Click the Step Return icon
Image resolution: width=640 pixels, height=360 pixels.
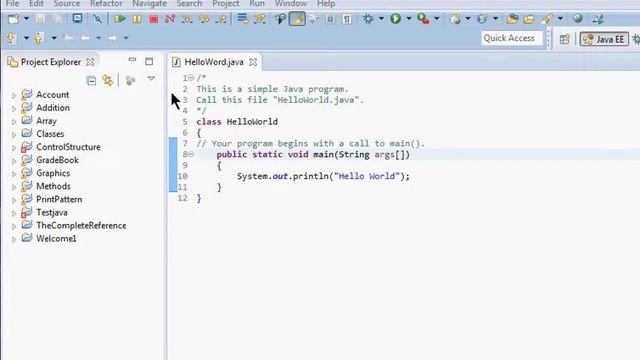[x=221, y=19]
